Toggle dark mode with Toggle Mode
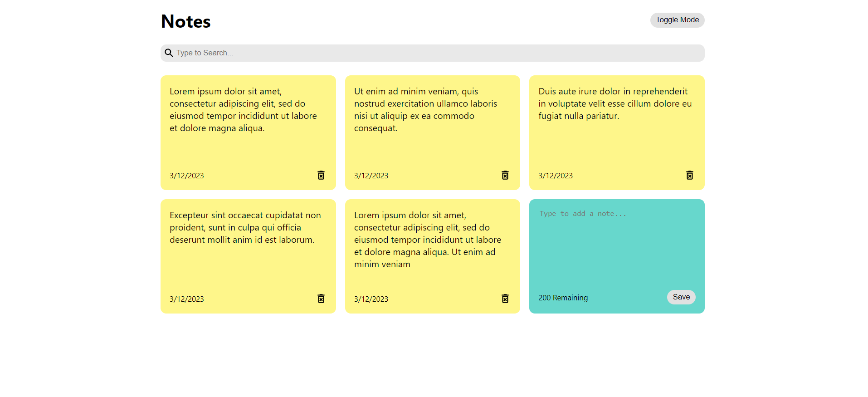Image resolution: width=868 pixels, height=397 pixels. point(677,20)
